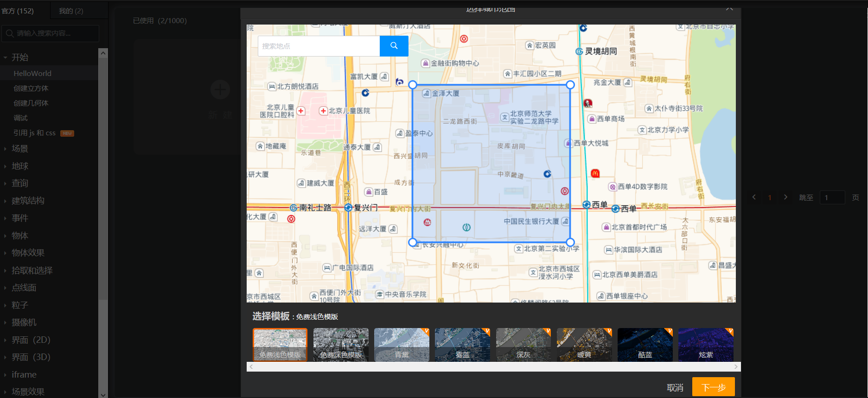Click the 金融街购物中心 shopping icon

425,63
